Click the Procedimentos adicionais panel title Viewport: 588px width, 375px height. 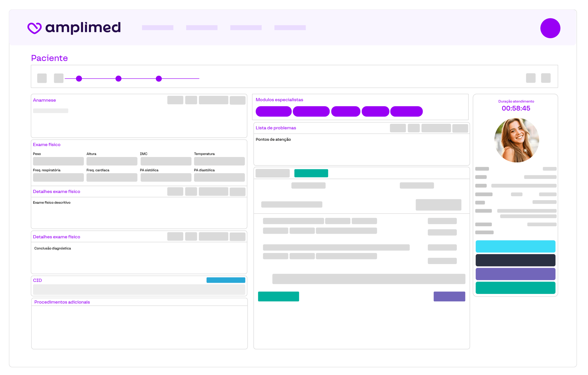pos(62,302)
